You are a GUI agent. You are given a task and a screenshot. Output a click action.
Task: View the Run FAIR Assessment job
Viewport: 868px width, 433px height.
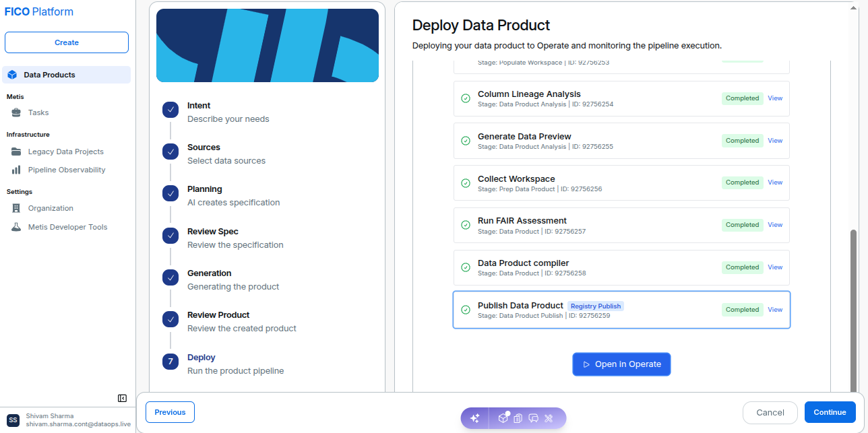point(775,225)
